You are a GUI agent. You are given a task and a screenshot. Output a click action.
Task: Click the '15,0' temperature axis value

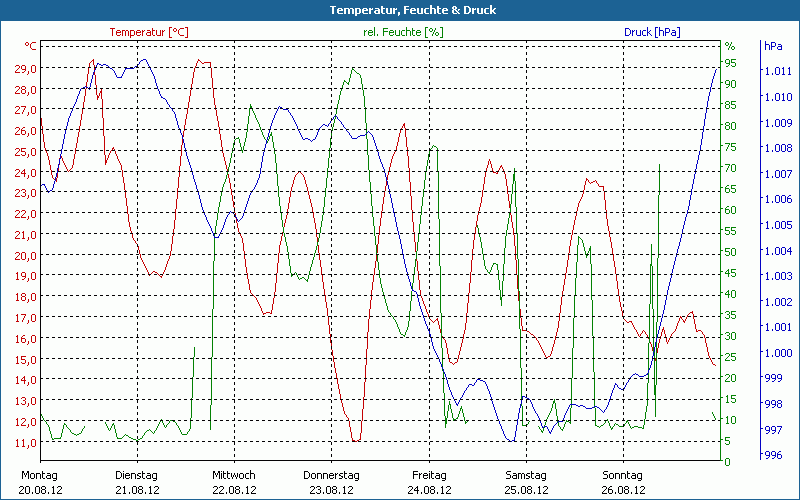click(26, 360)
